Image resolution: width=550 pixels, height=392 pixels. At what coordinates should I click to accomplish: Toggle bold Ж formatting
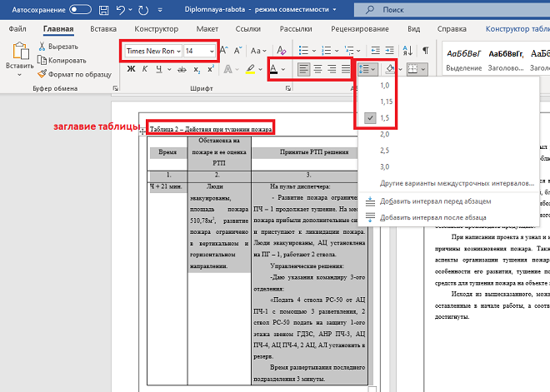pos(131,69)
